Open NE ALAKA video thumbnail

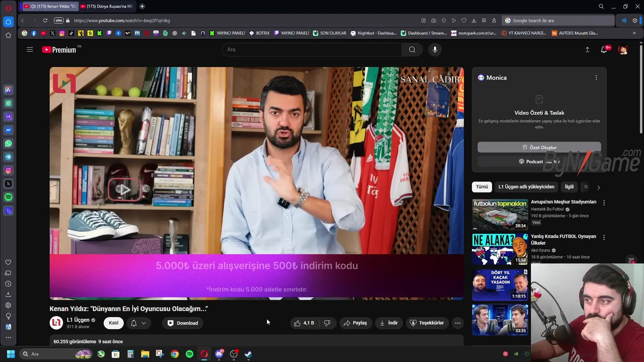pyautogui.click(x=500, y=249)
